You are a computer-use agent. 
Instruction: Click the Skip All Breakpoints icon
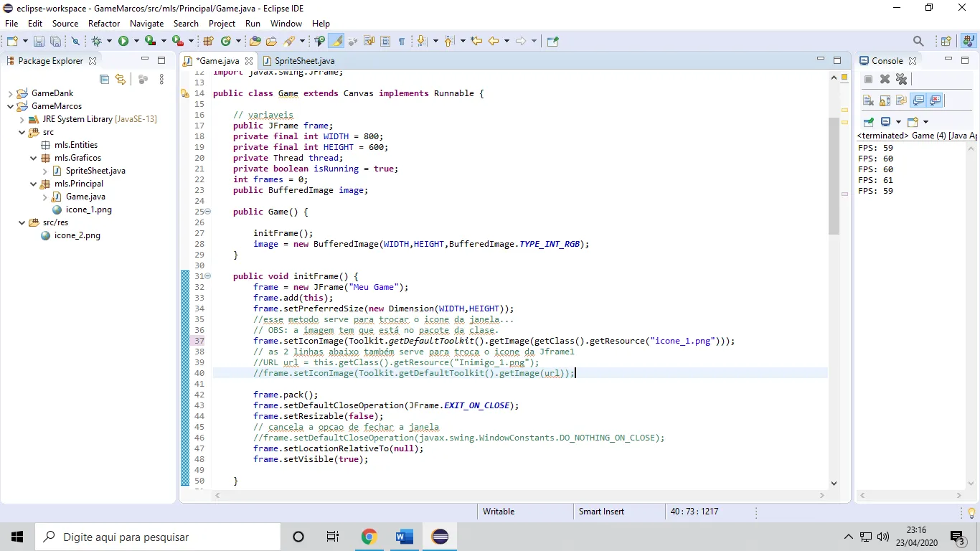point(75,41)
